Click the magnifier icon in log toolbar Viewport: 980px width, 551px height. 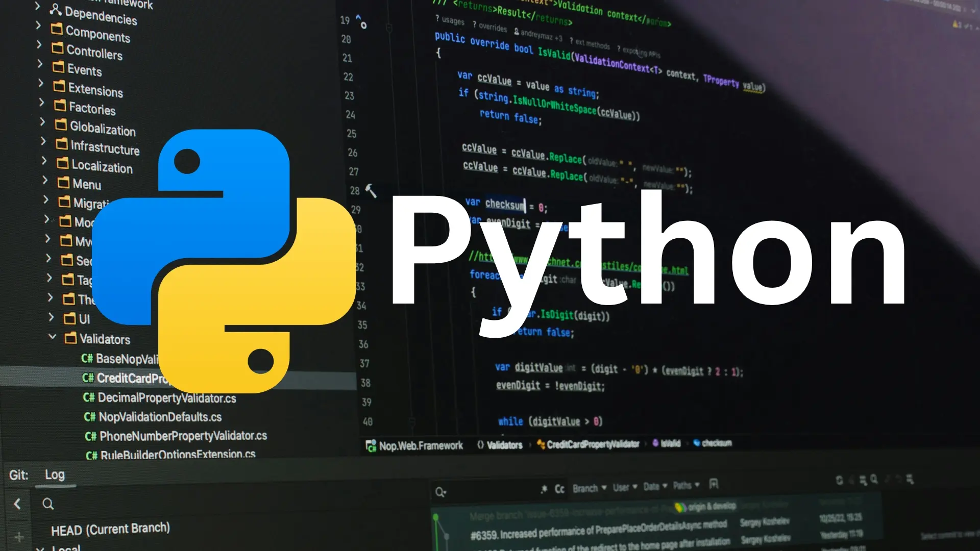point(874,479)
